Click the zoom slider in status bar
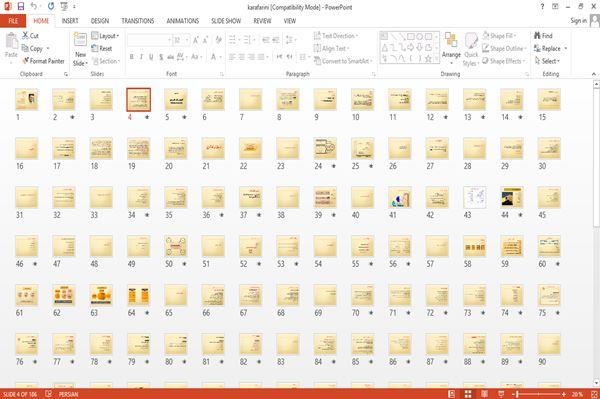 pyautogui.click(x=540, y=394)
